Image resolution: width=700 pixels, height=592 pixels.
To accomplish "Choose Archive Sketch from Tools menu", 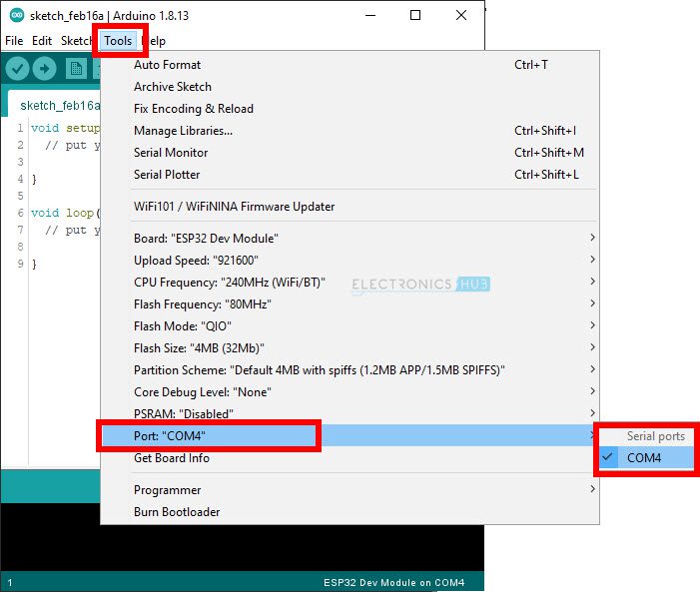I will click(x=350, y=87).
